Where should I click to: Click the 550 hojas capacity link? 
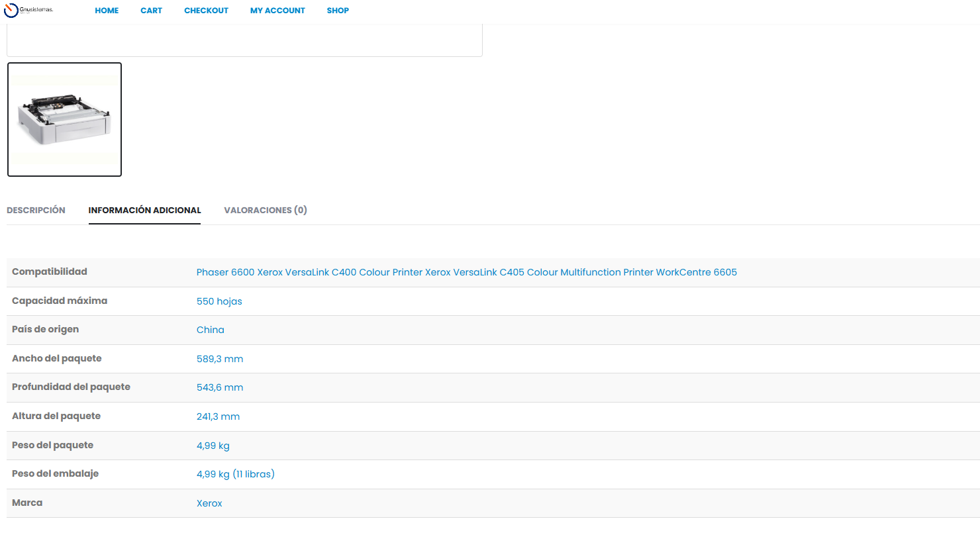(x=219, y=301)
